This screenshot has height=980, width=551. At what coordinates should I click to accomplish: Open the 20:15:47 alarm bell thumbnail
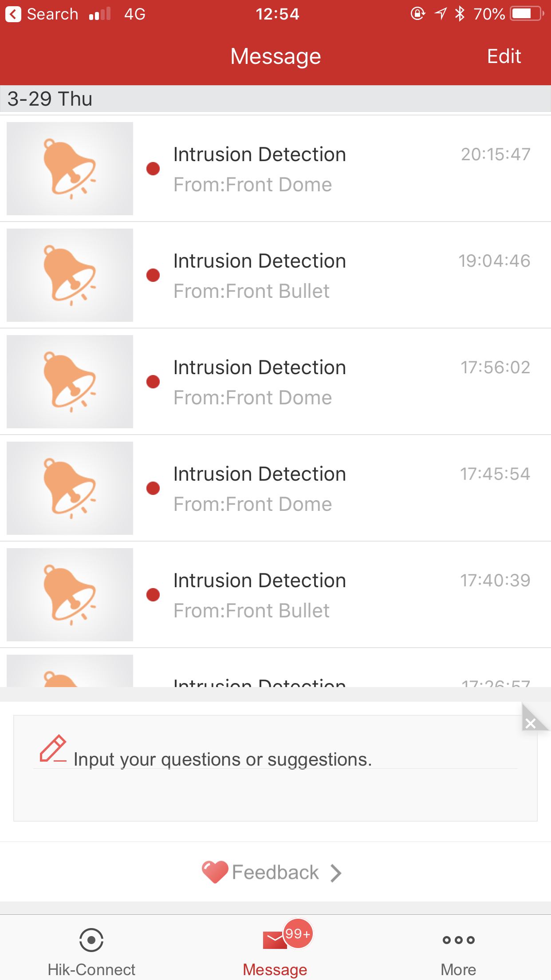pyautogui.click(x=70, y=169)
